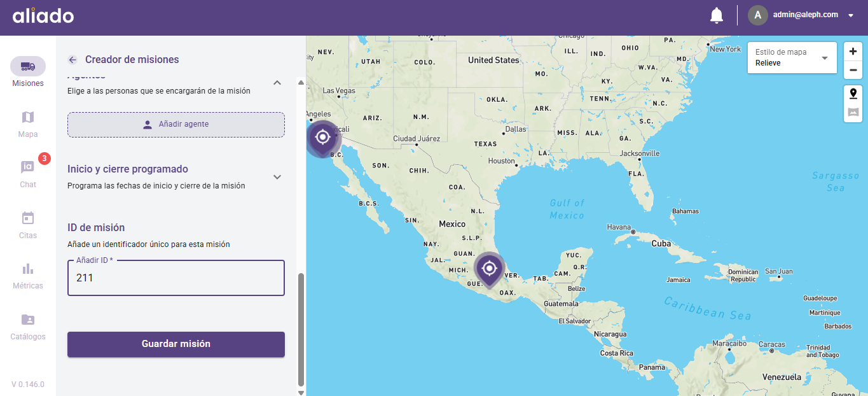Zoom out the map with minus button
868x396 pixels.
(853, 70)
